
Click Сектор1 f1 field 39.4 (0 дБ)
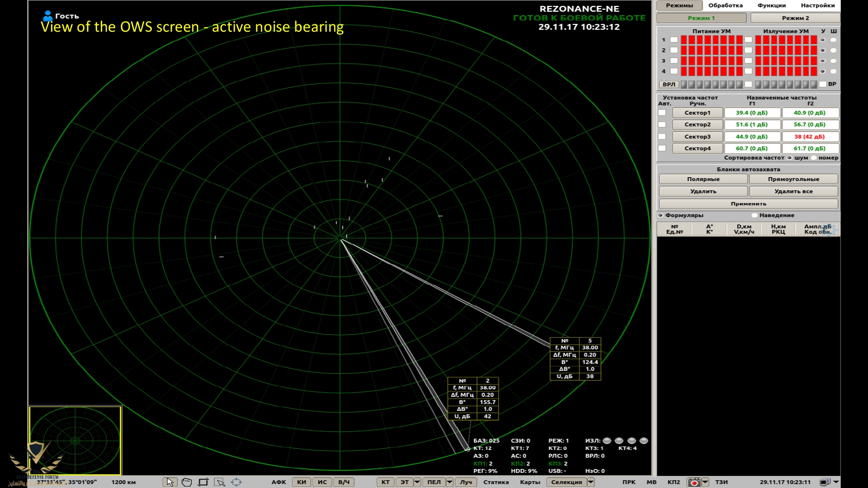click(x=752, y=113)
